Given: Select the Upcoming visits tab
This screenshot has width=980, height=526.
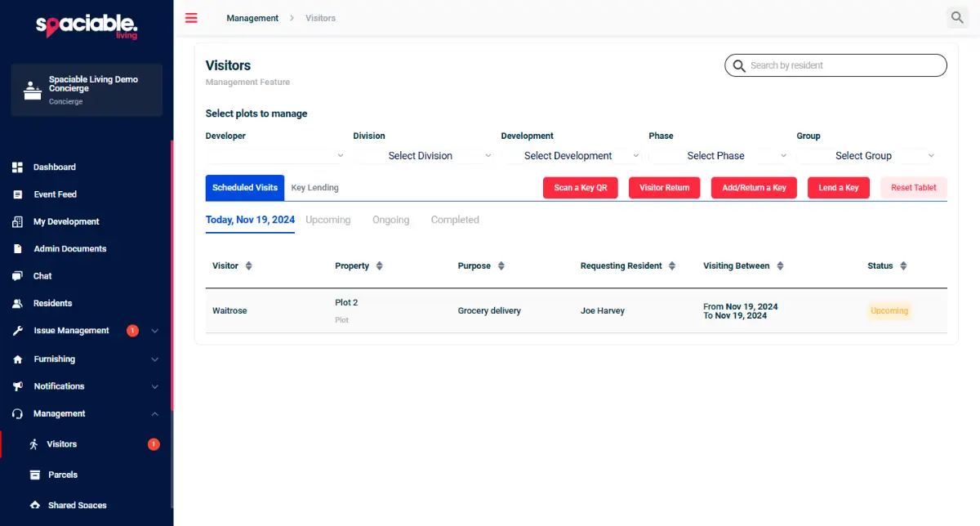Looking at the screenshot, I should tap(328, 221).
